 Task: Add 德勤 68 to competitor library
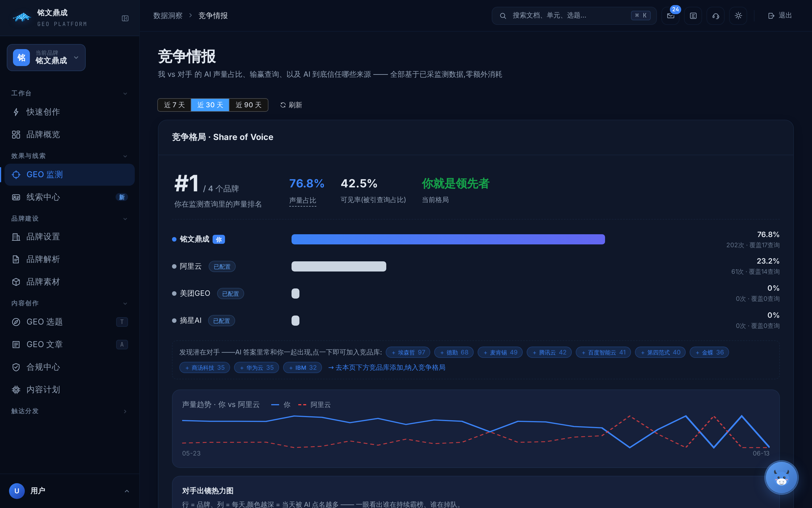(x=454, y=352)
